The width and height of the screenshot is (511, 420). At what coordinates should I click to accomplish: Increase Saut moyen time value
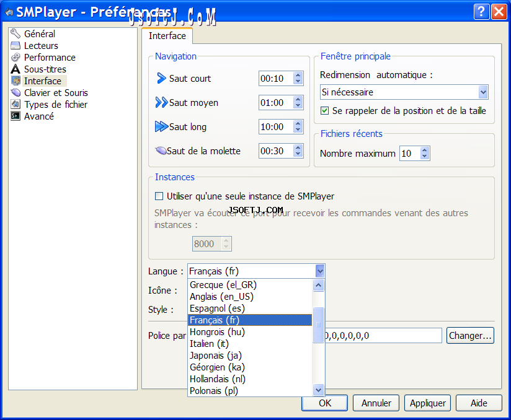click(x=298, y=99)
